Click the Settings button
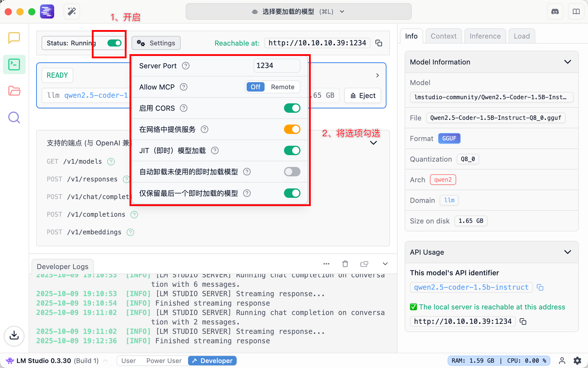Screen dimensions: 588x368 [x=156, y=43]
